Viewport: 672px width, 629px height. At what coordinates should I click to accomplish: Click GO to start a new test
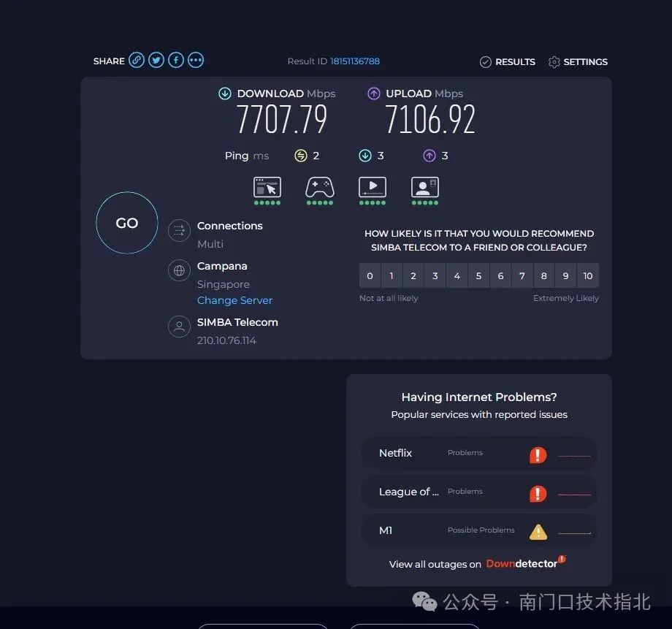coord(126,223)
